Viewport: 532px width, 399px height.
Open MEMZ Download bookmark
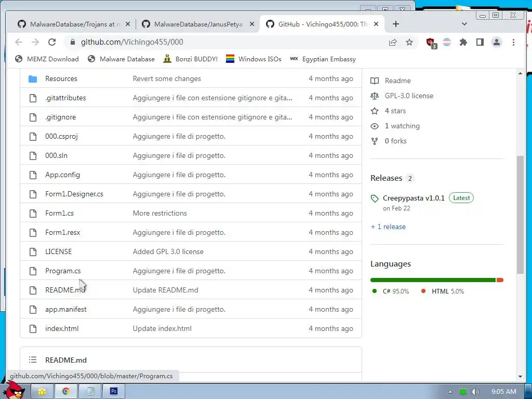pos(47,59)
